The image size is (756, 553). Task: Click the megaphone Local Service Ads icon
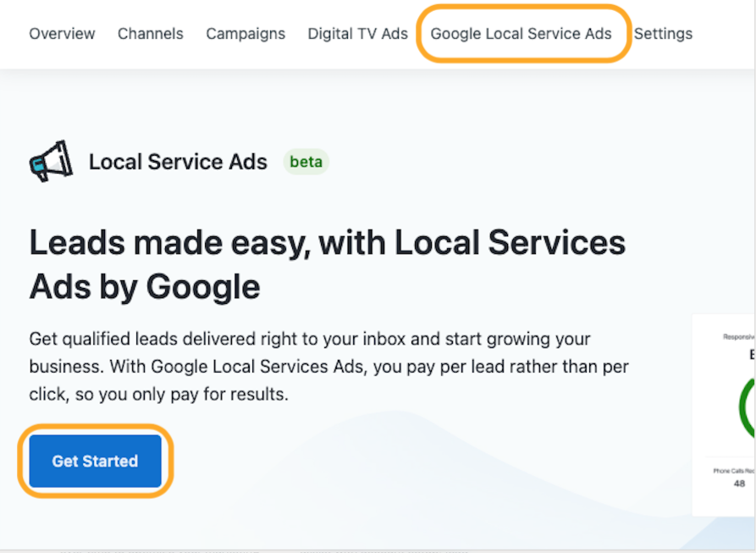click(51, 161)
